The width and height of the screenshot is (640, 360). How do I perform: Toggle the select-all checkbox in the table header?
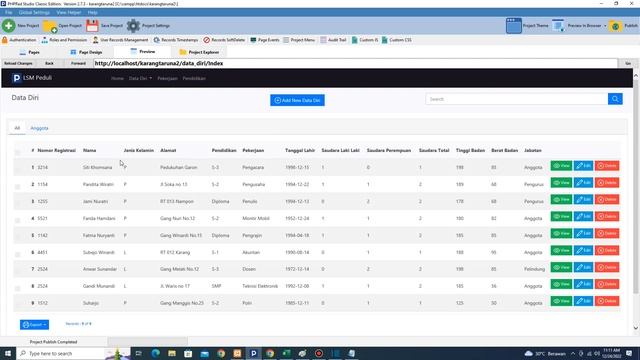(18, 152)
